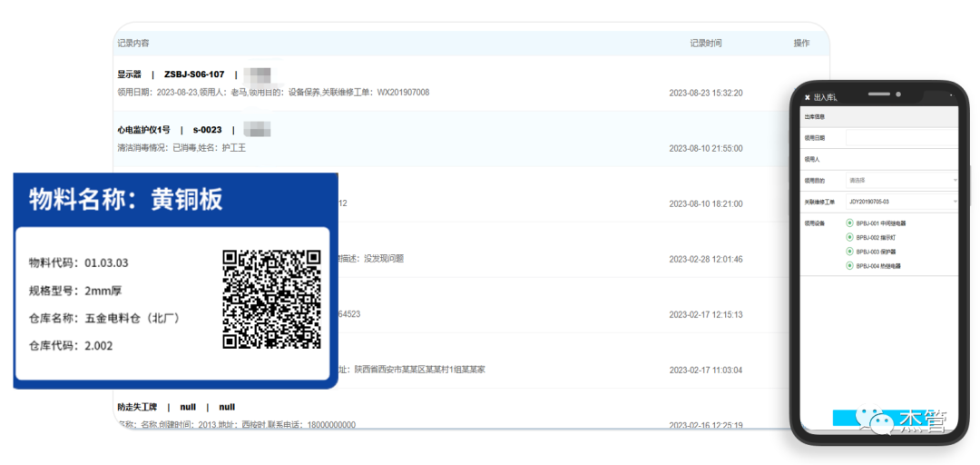The image size is (980, 465).
Task: Click the 物料名称：黄铜板 blue header
Action: click(x=170, y=199)
